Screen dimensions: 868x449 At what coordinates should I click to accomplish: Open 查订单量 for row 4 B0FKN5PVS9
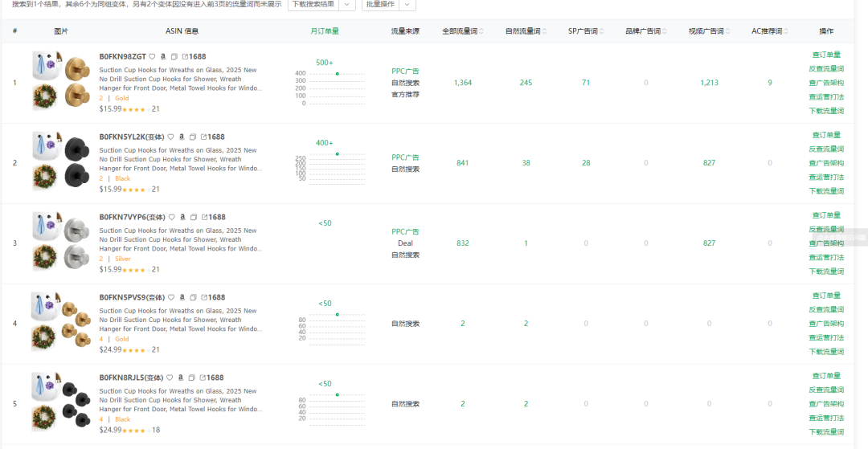(826, 296)
